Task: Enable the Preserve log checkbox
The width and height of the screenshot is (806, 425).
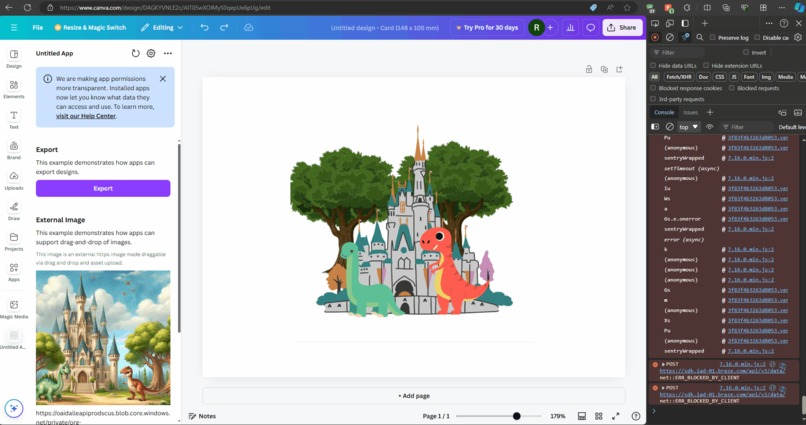Action: click(x=712, y=38)
